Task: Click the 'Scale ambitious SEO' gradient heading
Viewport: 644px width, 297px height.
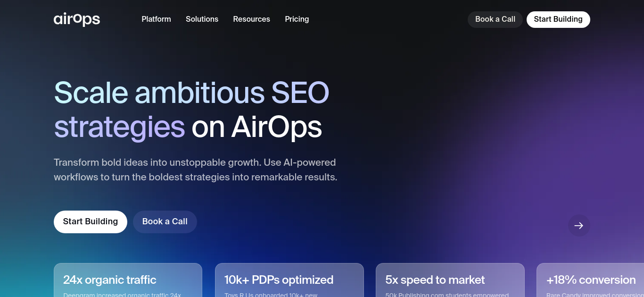Action: (191, 93)
